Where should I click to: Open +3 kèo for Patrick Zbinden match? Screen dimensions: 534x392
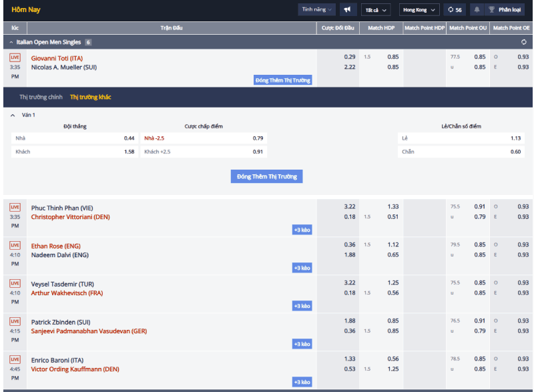pyautogui.click(x=302, y=344)
